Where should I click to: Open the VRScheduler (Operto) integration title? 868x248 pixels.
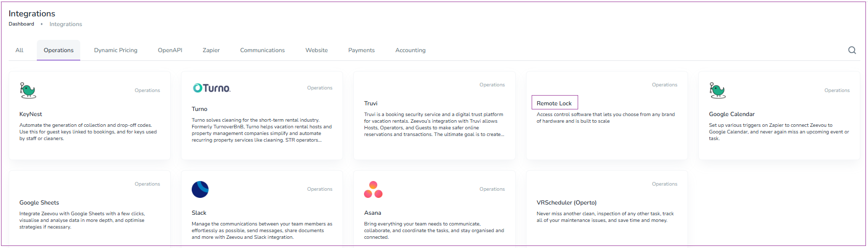(x=566, y=202)
